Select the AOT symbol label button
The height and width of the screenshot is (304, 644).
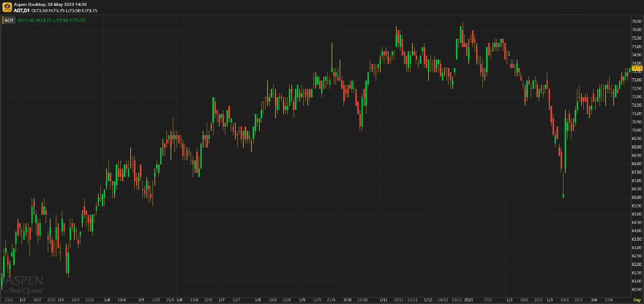click(x=9, y=20)
